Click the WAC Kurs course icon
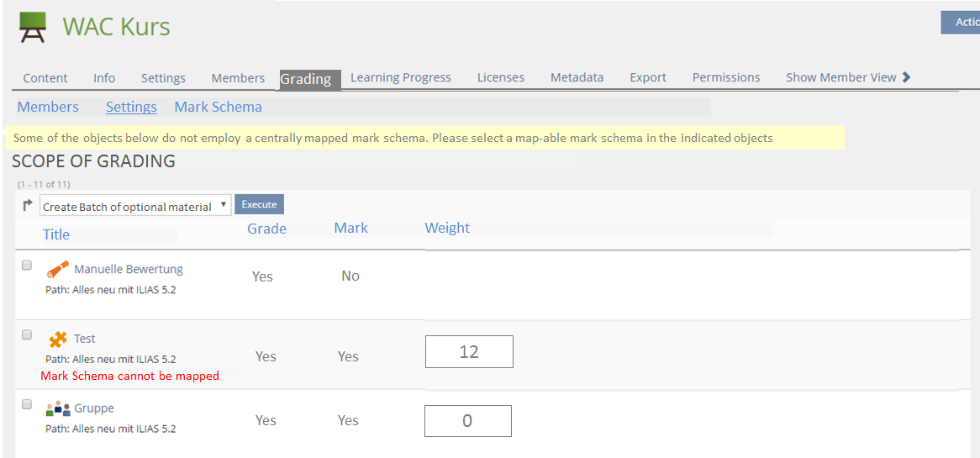Screen dimensions: 980x458 [x=32, y=27]
